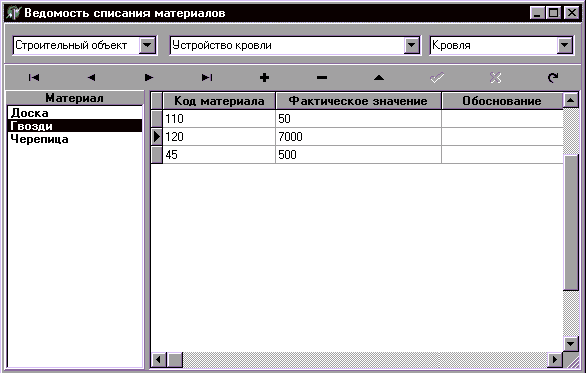
Task: Post the edit with the checkmark button
Action: pyautogui.click(x=437, y=78)
